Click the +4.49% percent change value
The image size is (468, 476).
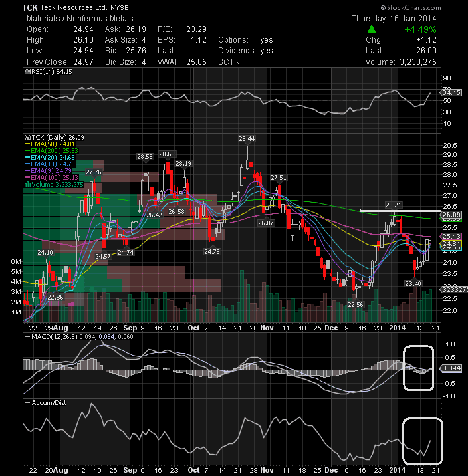click(x=421, y=29)
